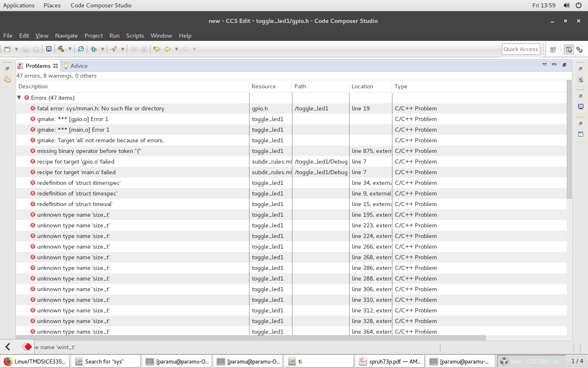
Task: Click the vertical scrollbar of Problems list
Action: click(569, 139)
